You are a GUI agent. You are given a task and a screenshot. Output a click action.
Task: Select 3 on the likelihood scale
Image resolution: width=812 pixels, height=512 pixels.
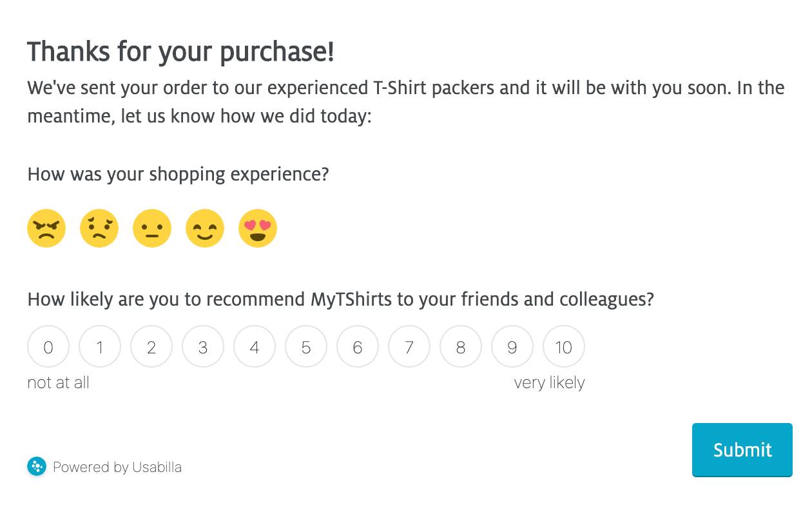(203, 347)
